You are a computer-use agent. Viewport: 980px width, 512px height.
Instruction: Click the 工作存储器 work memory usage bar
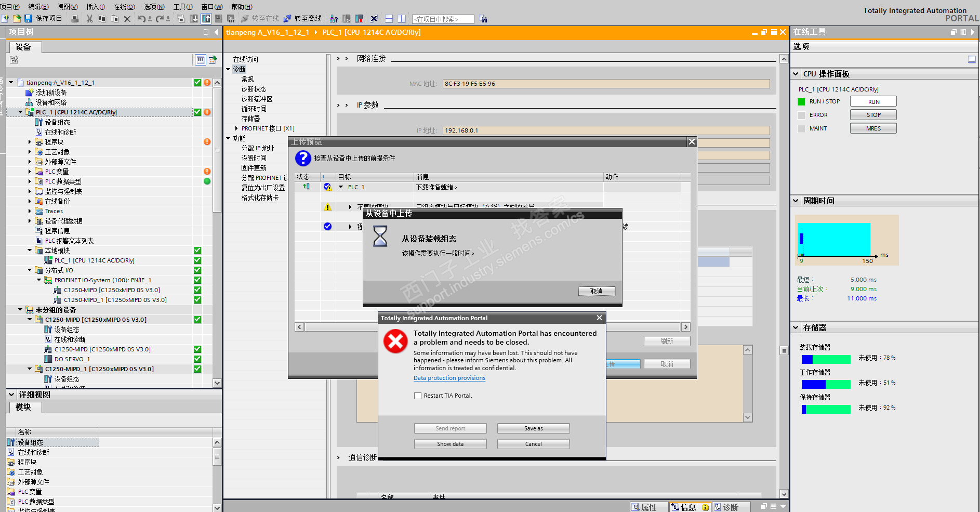(826, 384)
